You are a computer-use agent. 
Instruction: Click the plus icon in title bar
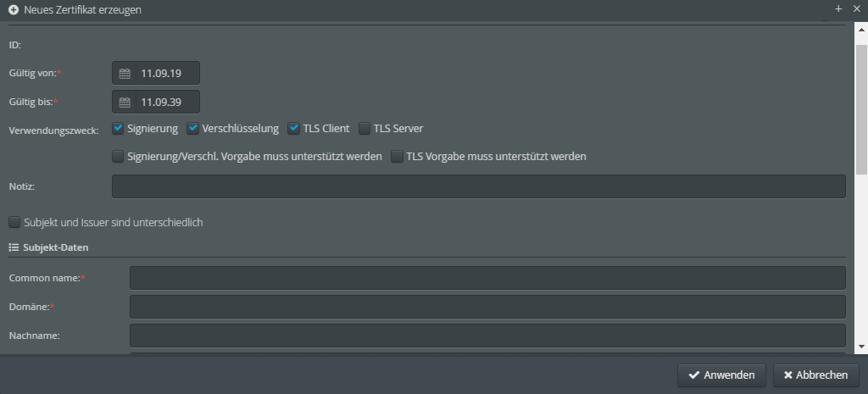click(x=838, y=8)
